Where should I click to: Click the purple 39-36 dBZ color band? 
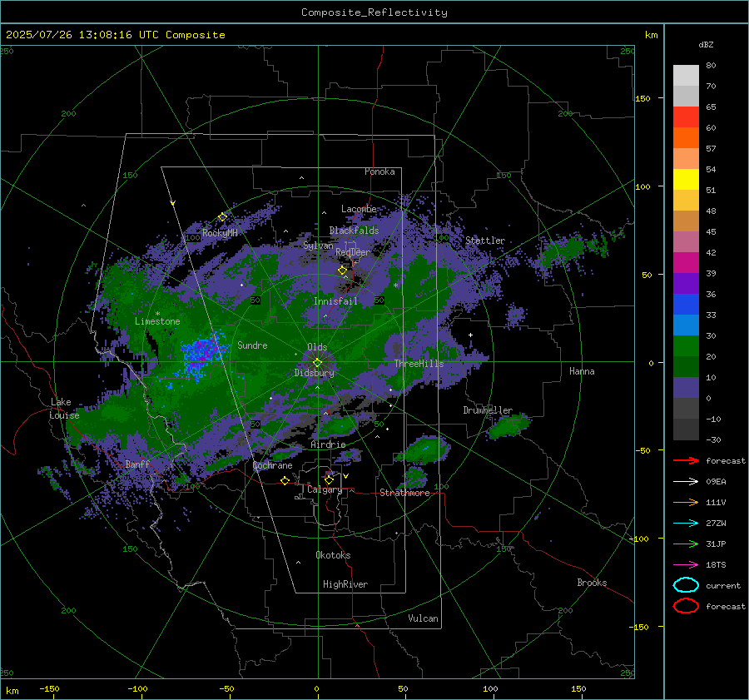point(686,283)
